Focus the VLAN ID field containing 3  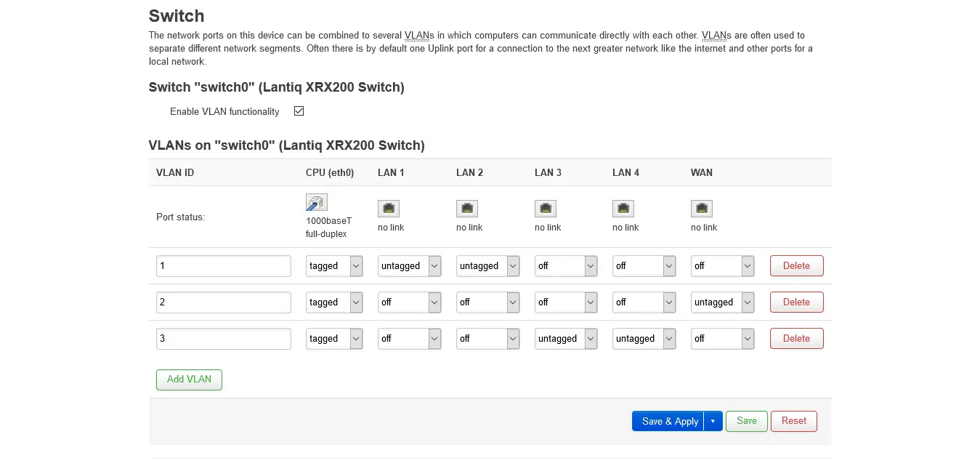pyautogui.click(x=224, y=339)
